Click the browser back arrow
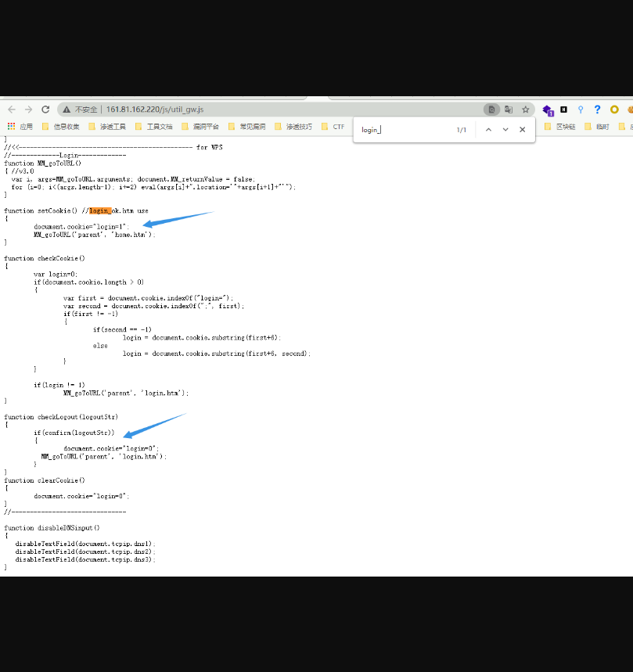633x672 pixels. tap(11, 110)
